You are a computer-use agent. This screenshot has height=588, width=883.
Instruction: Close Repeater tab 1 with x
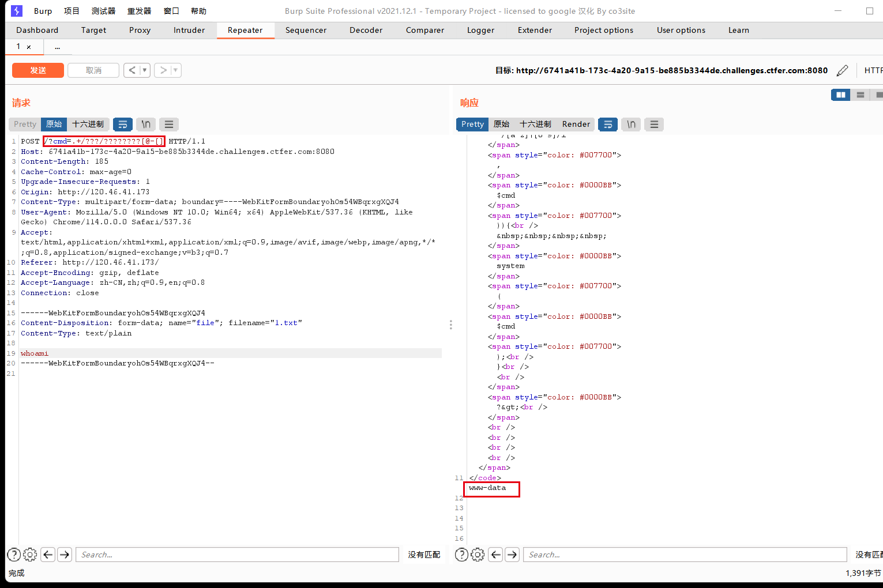click(29, 47)
